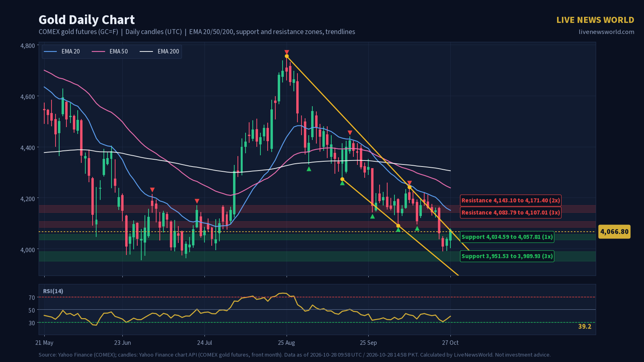
Task: Click the LIVE NEWS WORLD brand title
Action: click(x=595, y=20)
